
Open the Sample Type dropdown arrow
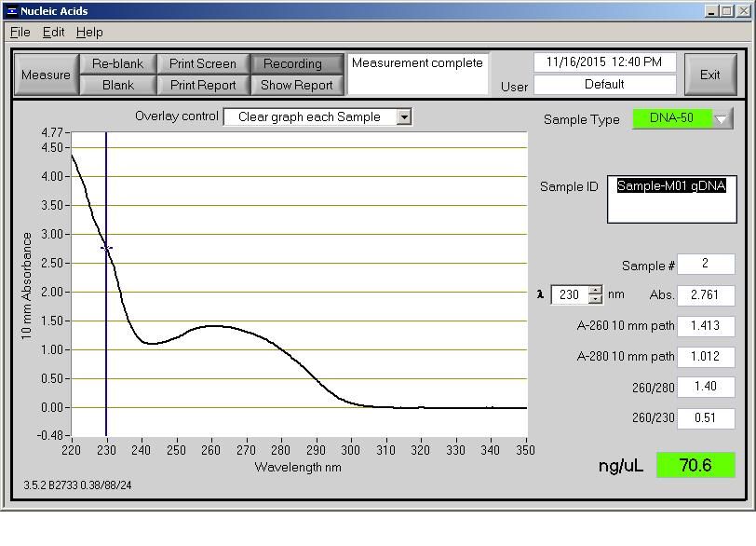[722, 118]
